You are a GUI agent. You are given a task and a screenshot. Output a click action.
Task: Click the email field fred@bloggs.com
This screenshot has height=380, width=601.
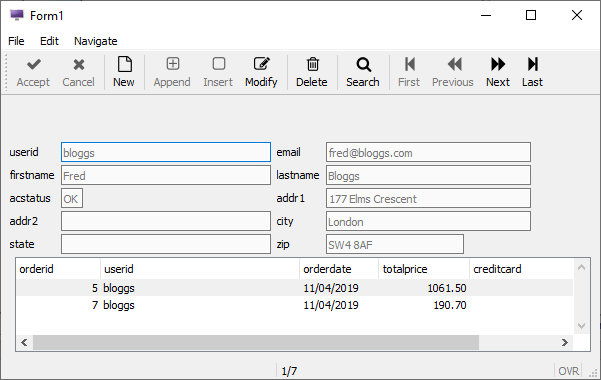[428, 152]
